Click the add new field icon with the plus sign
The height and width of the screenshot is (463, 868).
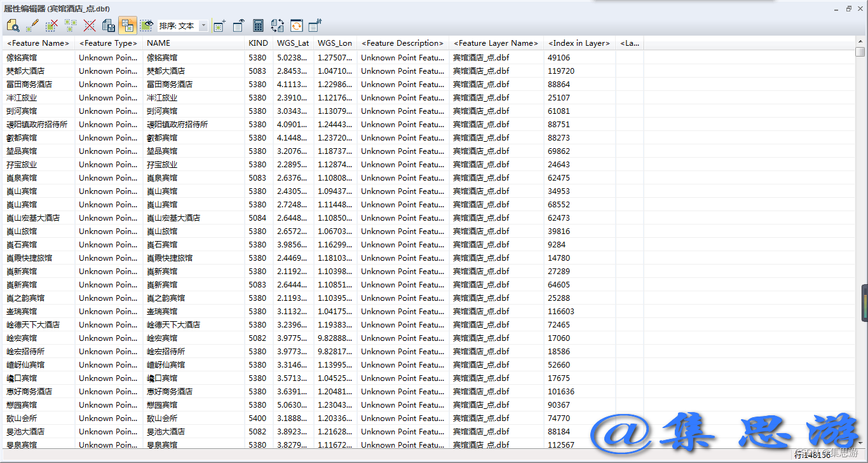click(220, 25)
